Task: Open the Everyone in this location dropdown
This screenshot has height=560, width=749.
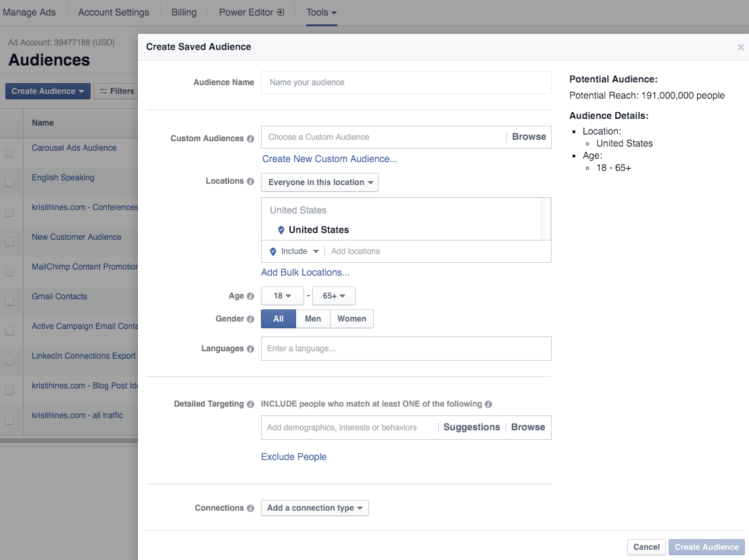Action: coord(320,182)
